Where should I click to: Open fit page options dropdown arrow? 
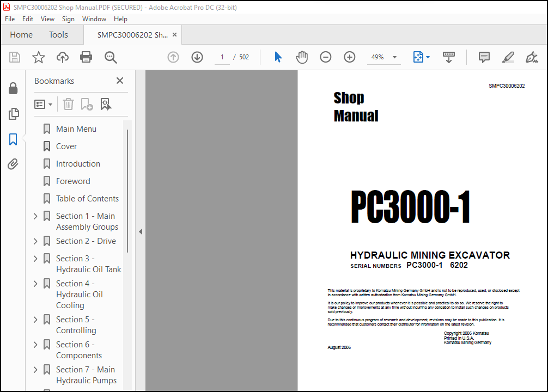[428, 57]
